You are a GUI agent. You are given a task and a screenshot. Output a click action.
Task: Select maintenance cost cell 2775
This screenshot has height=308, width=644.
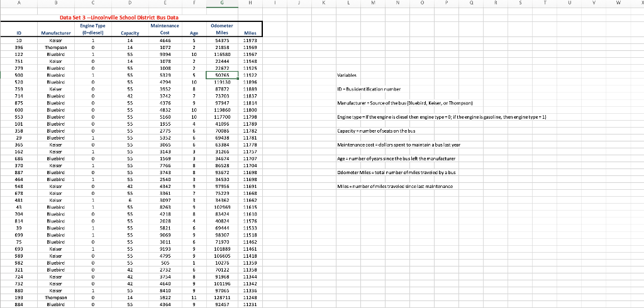click(x=165, y=131)
